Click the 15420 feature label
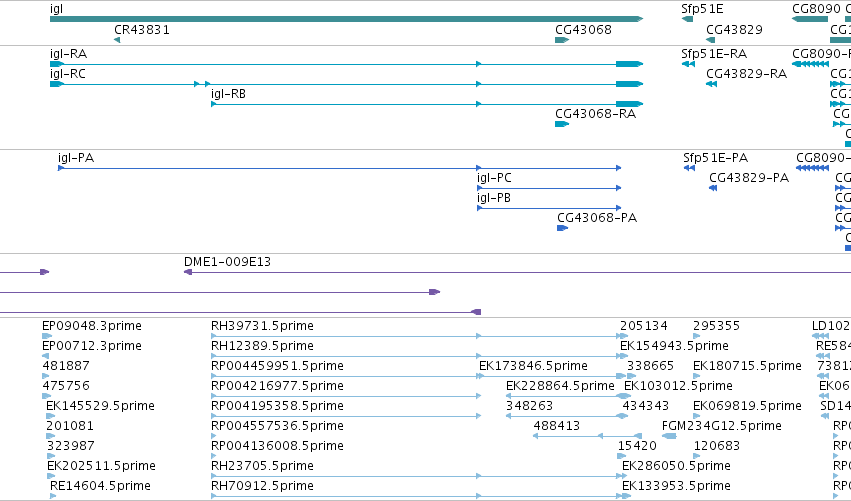Viewport: 851px width, 501px height. (x=637, y=446)
